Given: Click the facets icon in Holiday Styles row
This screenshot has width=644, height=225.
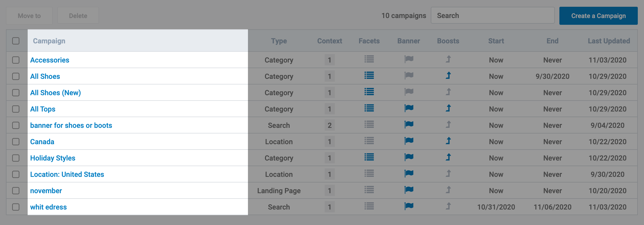Looking at the screenshot, I should pyautogui.click(x=369, y=157).
